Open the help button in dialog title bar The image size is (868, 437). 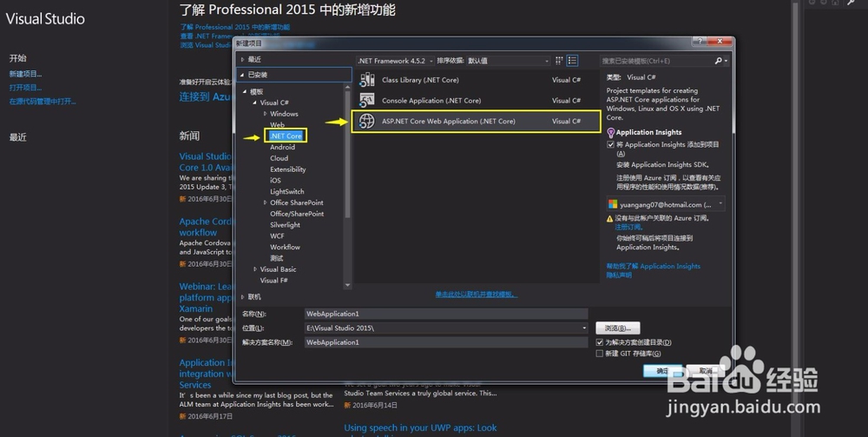tap(699, 41)
